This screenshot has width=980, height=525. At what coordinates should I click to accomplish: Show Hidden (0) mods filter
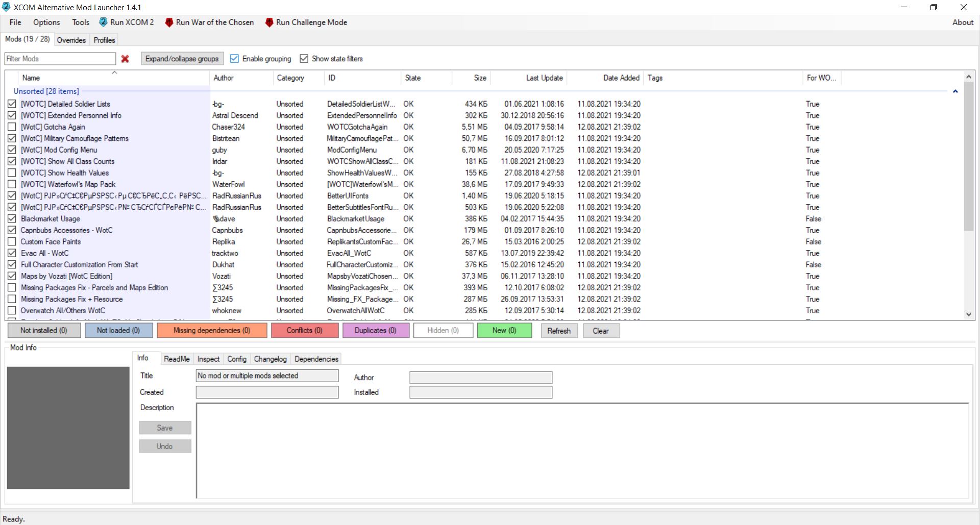(x=443, y=331)
